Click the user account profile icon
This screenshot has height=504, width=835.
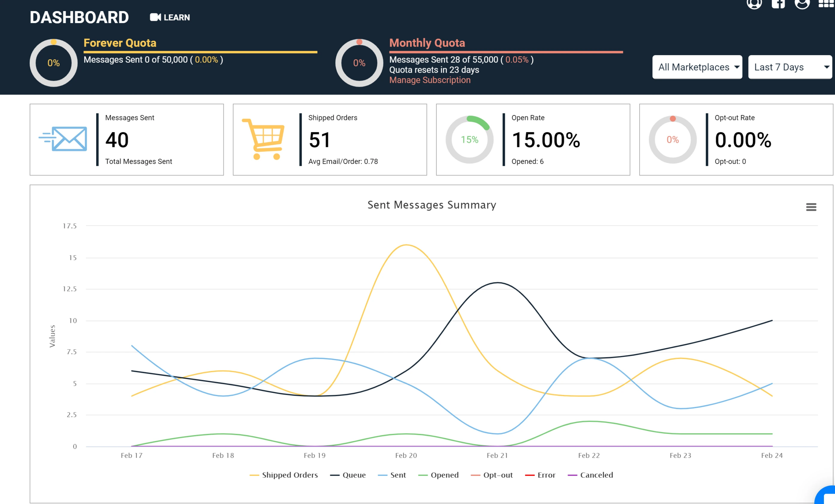pos(802,3)
